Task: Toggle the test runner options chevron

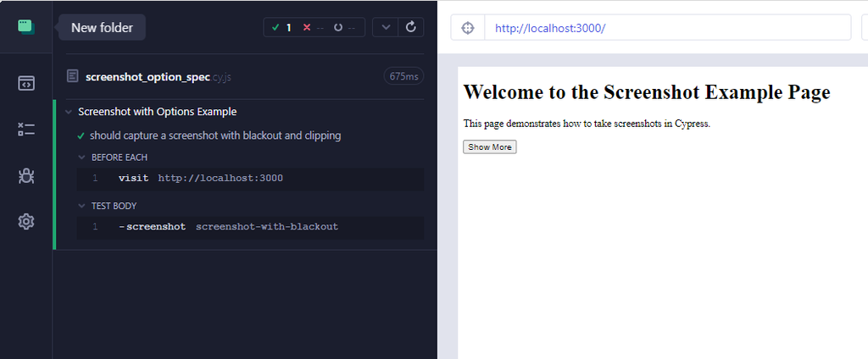Action: (x=386, y=27)
